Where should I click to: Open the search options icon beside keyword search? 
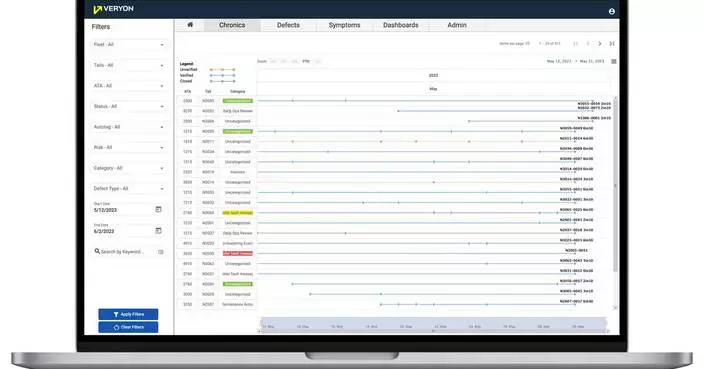pos(161,252)
